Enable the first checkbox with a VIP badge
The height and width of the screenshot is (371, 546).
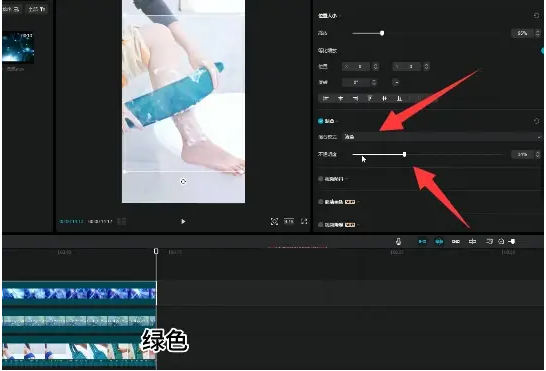coord(320,202)
